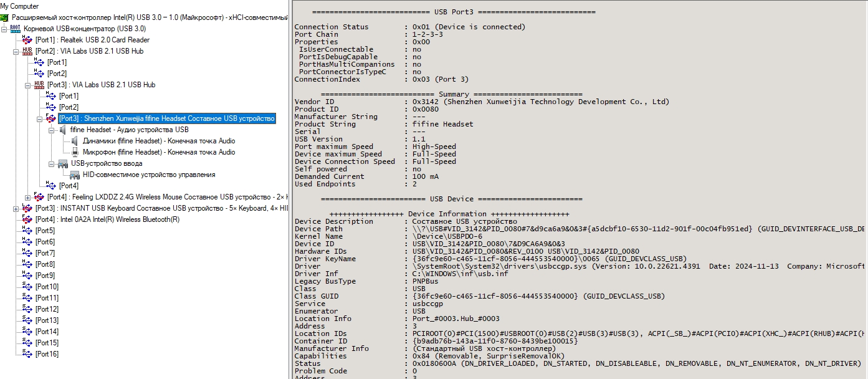Click the USB Port3 section header
This screenshot has width=868, height=379.
[454, 12]
